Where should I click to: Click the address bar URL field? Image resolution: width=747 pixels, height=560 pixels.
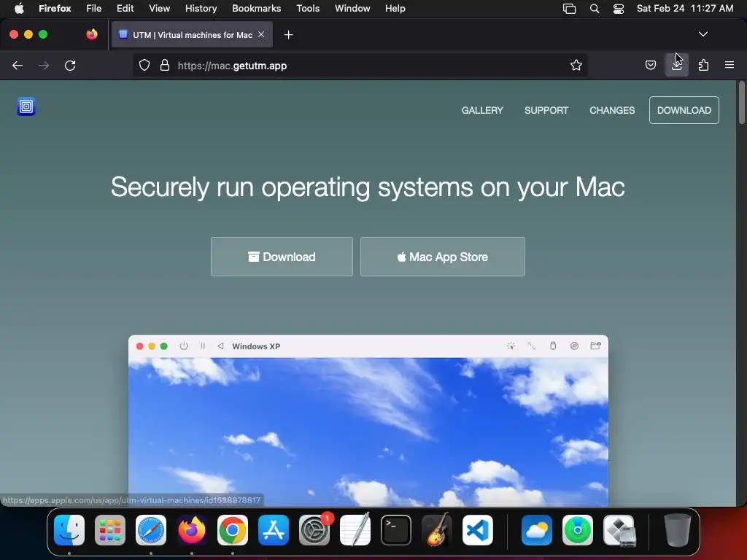360,65
